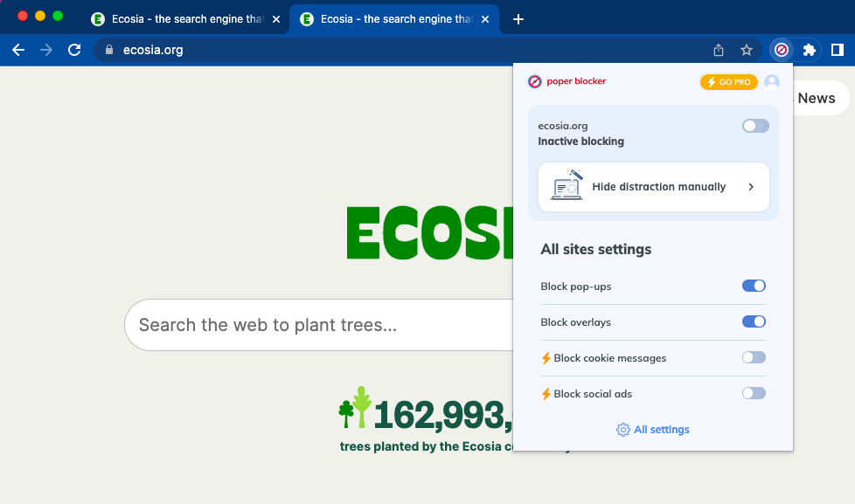Viewport: 855px width, 504px height.
Task: Click the All sites settings heading
Action: coord(596,250)
